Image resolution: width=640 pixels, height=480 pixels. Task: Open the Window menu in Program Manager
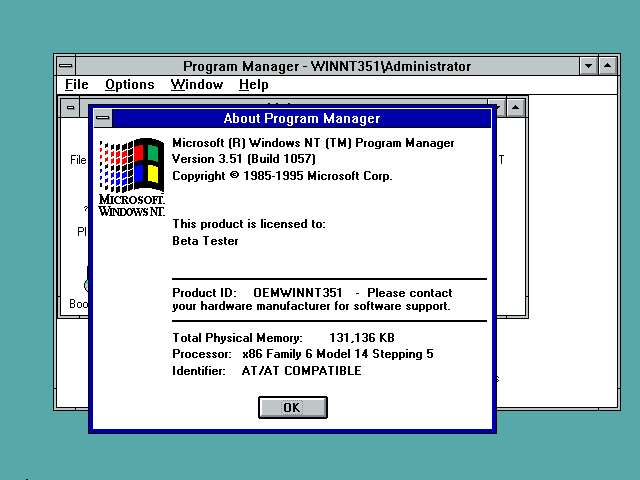(197, 84)
